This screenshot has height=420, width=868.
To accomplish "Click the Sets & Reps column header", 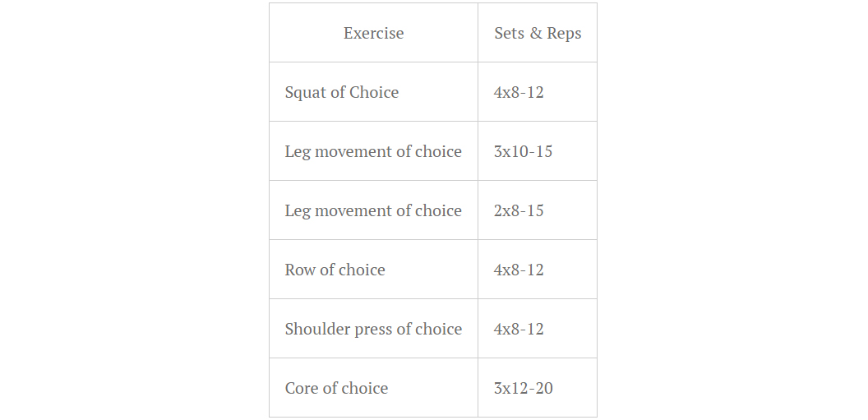I will click(x=538, y=33).
